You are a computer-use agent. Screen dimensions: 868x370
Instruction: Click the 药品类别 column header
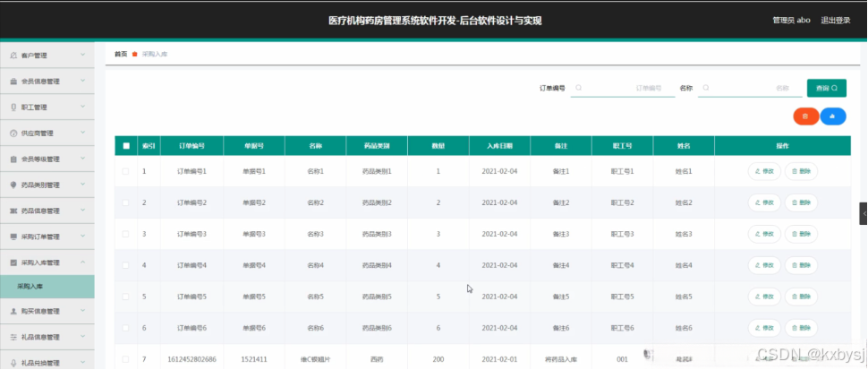377,146
